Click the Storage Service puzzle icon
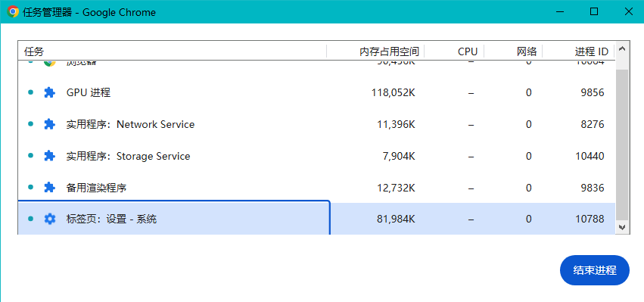 (49, 156)
